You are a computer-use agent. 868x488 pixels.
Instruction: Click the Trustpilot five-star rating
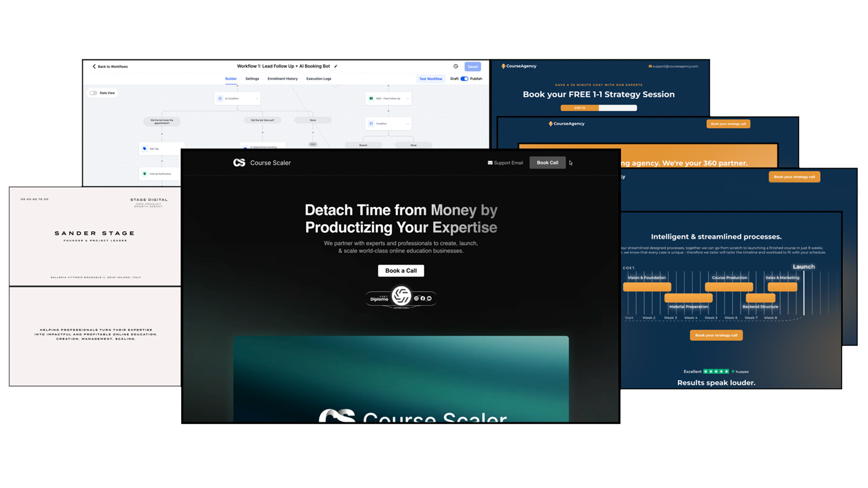[x=716, y=371]
